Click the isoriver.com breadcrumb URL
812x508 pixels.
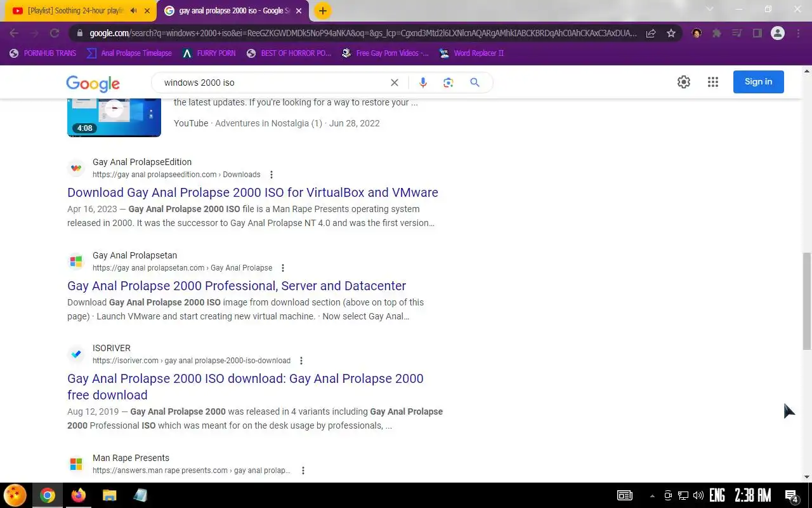coord(192,361)
